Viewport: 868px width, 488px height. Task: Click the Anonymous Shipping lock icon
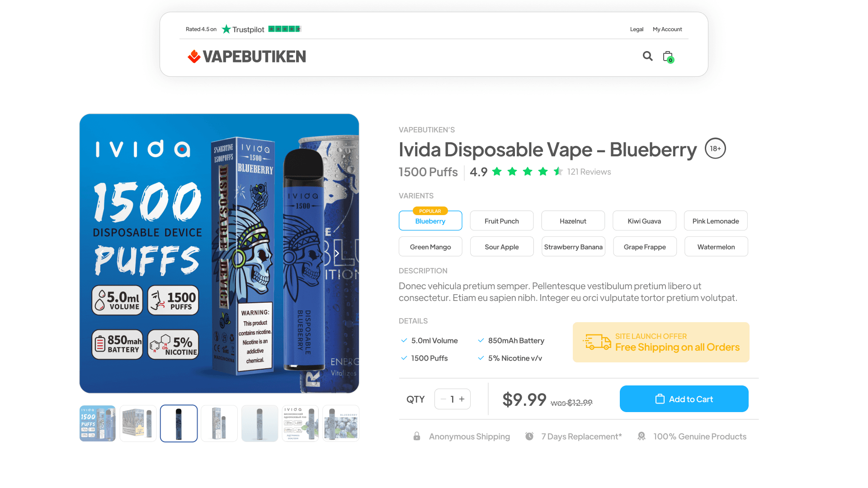click(x=417, y=436)
